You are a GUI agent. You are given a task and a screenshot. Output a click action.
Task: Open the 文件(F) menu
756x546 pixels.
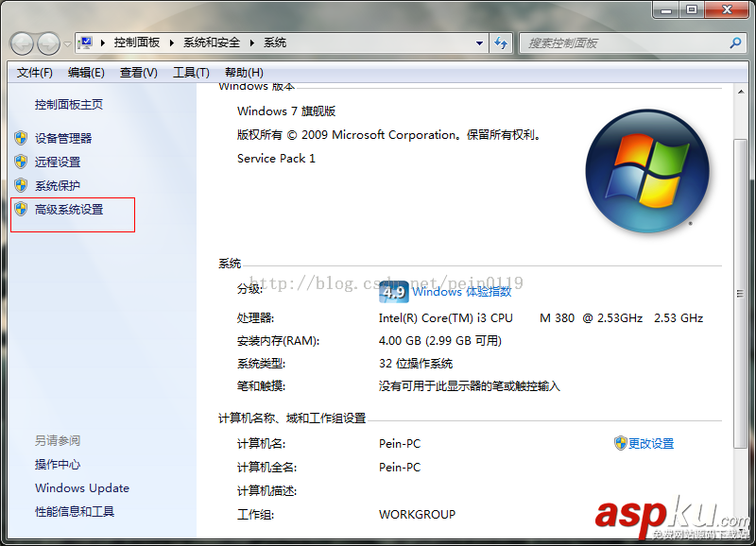[35, 73]
